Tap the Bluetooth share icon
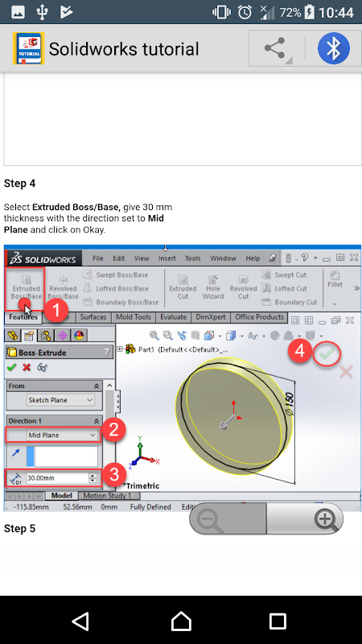The image size is (362, 644). click(333, 48)
